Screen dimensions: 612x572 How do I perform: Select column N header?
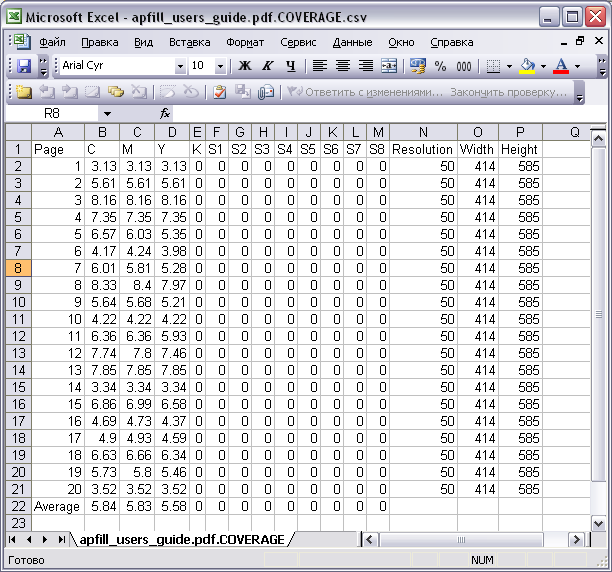pyautogui.click(x=423, y=132)
